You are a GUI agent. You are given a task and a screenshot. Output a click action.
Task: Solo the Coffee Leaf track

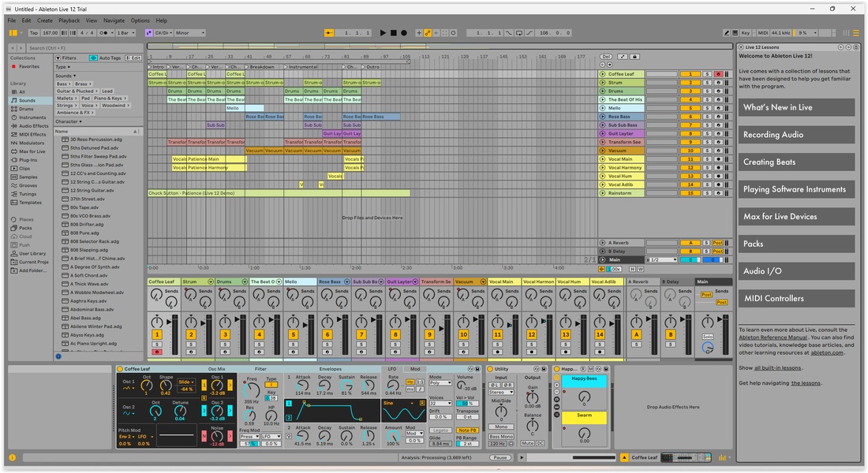pyautogui.click(x=707, y=74)
